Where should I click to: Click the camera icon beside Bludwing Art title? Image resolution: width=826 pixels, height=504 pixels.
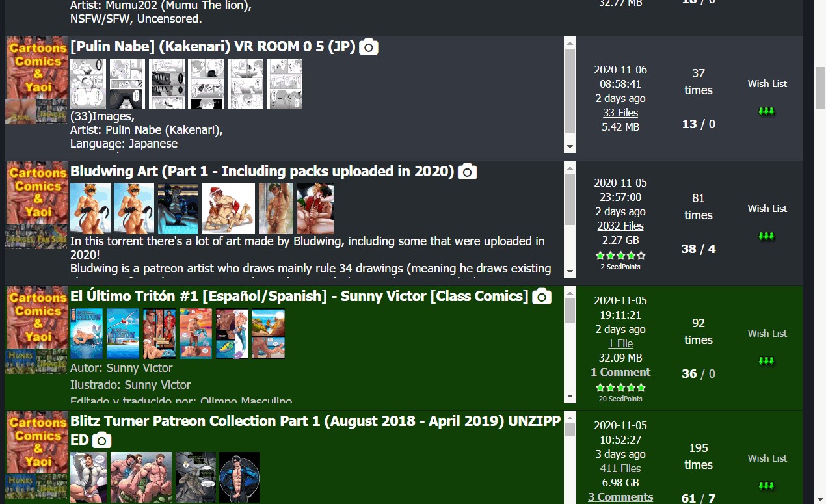click(x=466, y=172)
